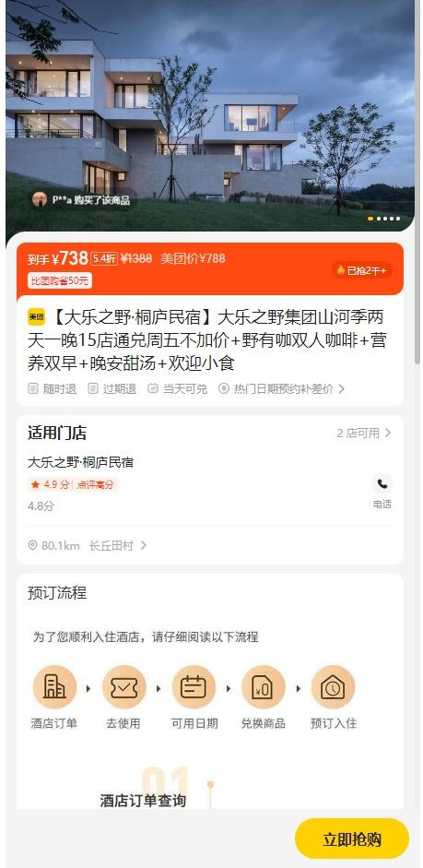Open 长丘田村 address chevron
The image size is (423, 868).
click(x=143, y=545)
